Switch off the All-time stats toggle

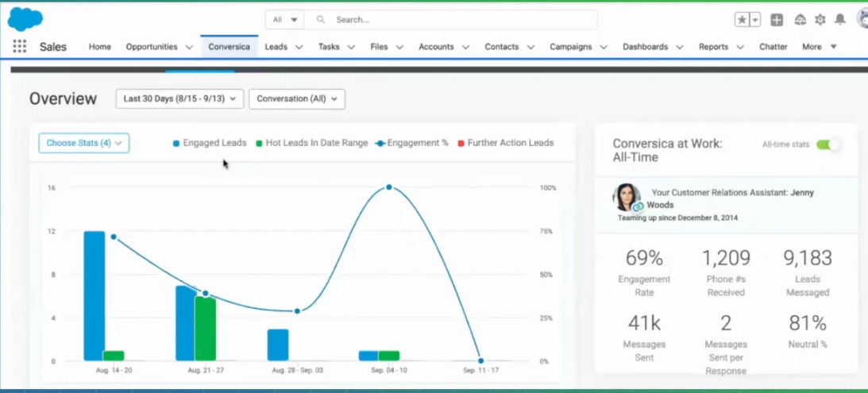[x=827, y=144]
